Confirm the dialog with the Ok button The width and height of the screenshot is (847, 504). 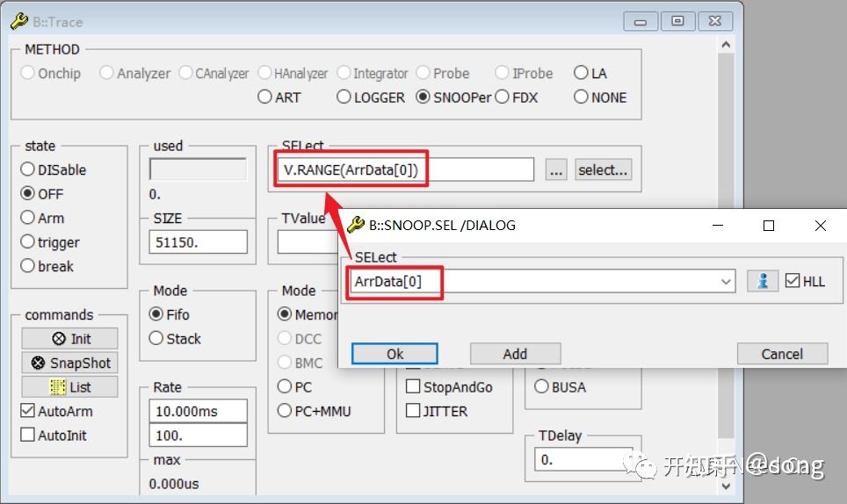click(x=395, y=354)
